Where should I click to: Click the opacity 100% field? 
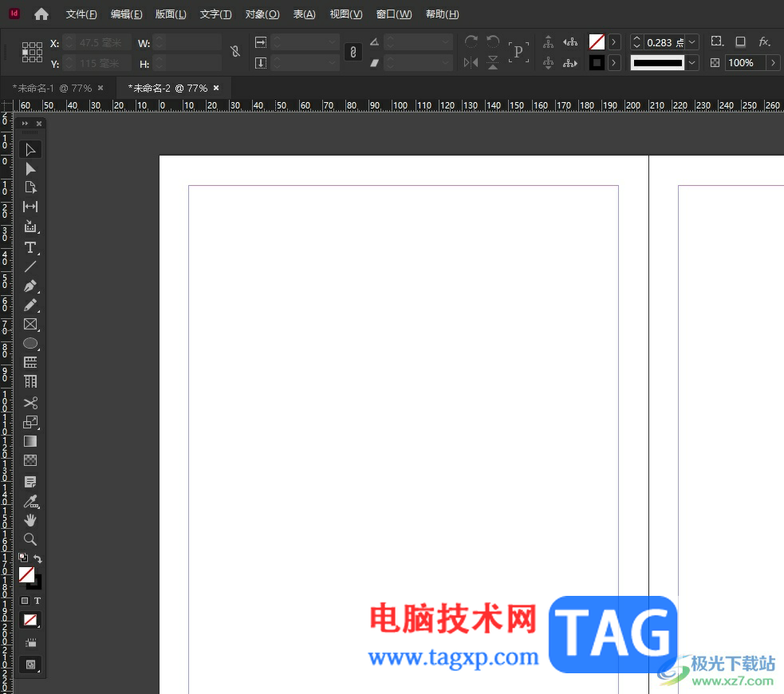click(x=746, y=62)
